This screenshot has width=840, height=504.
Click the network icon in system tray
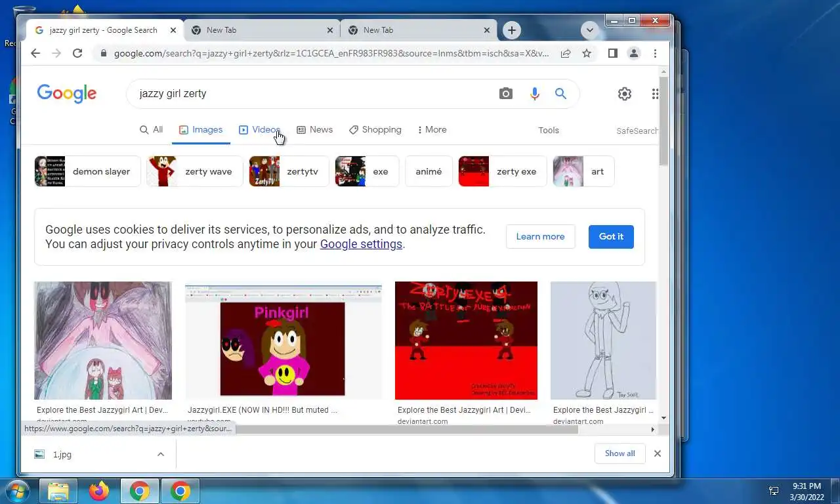pyautogui.click(x=774, y=491)
